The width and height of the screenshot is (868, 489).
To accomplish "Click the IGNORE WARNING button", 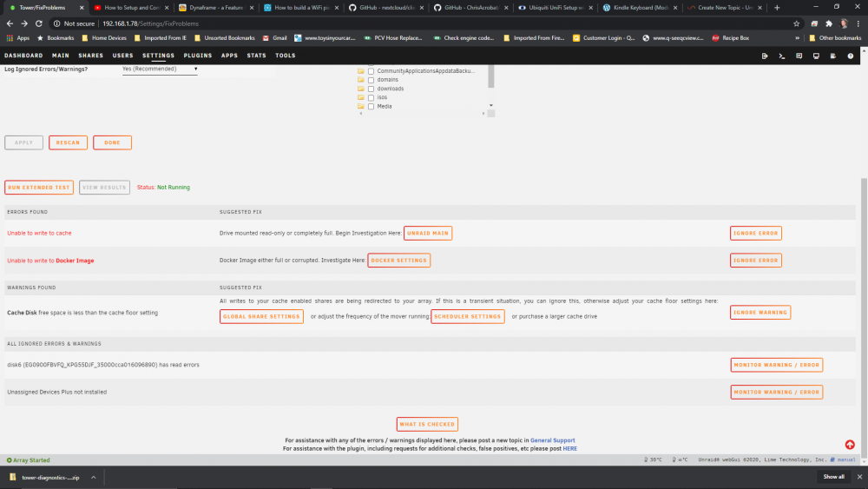I will [760, 313].
